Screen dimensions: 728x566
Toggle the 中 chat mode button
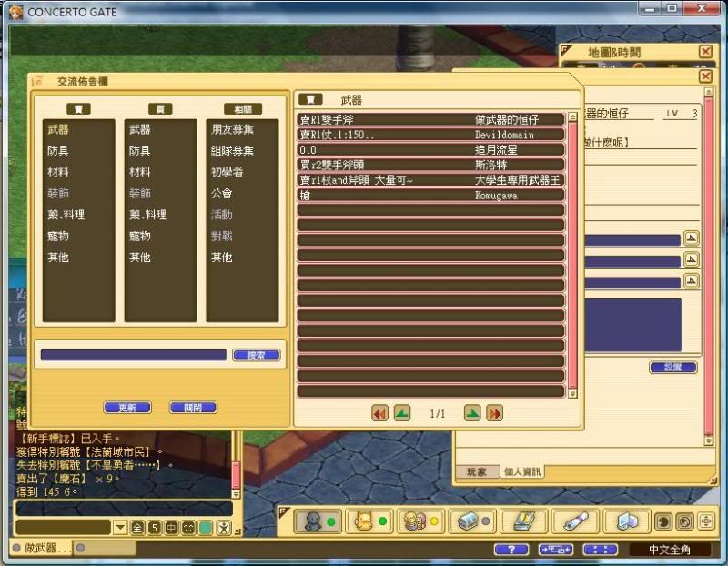[171, 528]
